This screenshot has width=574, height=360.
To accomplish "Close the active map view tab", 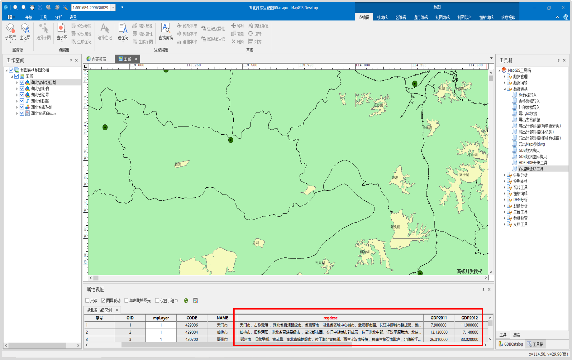I will 136,59.
